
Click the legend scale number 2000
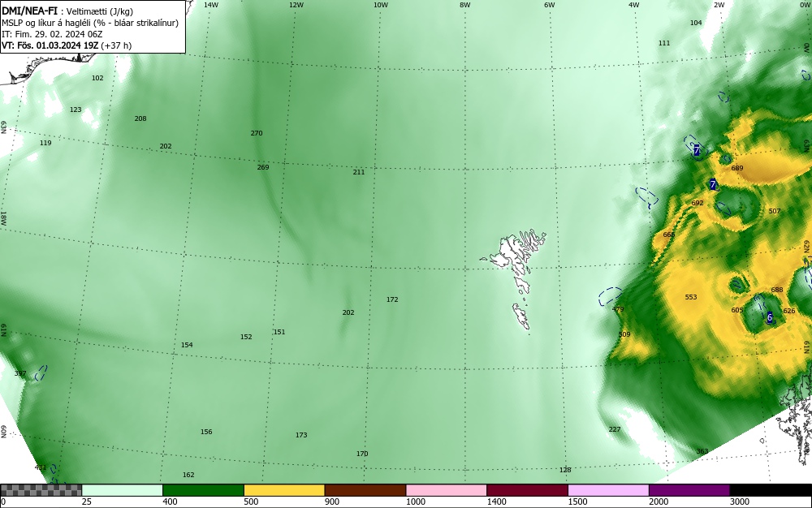click(659, 502)
